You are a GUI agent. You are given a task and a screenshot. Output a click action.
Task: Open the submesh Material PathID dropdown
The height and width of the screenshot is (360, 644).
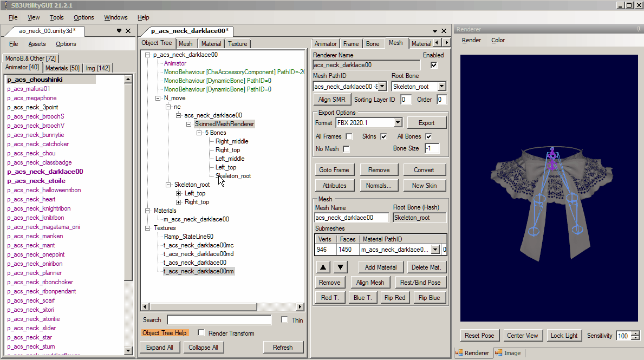435,250
